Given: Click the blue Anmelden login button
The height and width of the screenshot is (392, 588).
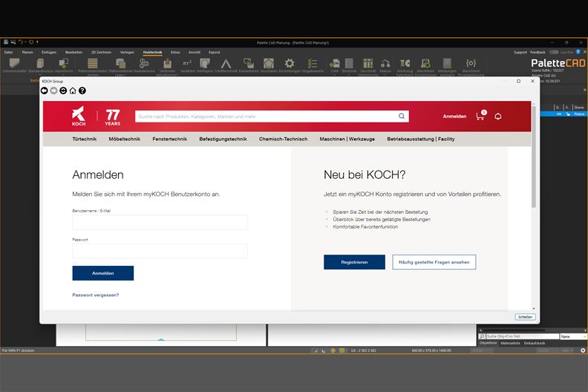Looking at the screenshot, I should click(x=102, y=273).
